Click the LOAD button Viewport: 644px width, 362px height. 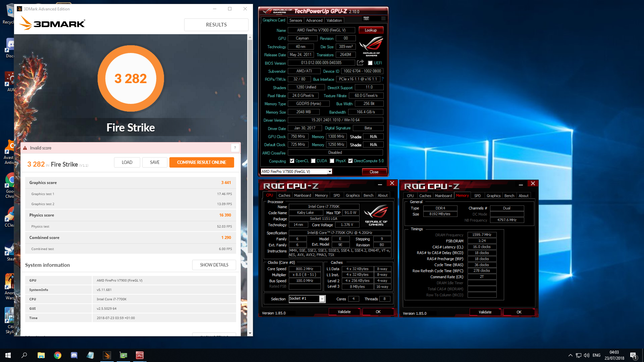[x=127, y=162]
